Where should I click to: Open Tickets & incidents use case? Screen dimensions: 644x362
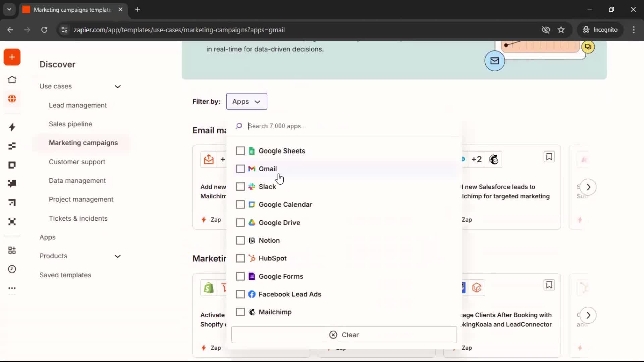(78, 219)
